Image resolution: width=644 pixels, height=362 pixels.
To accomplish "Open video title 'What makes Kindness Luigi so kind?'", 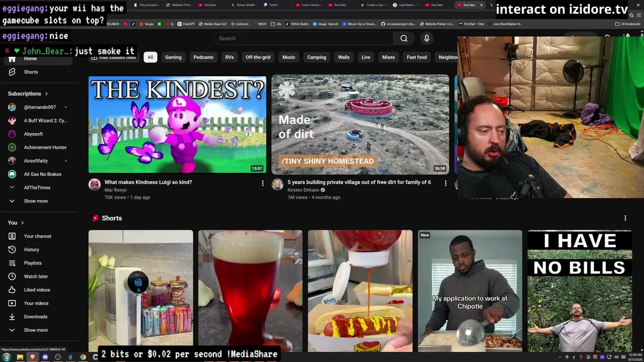I will [x=148, y=182].
